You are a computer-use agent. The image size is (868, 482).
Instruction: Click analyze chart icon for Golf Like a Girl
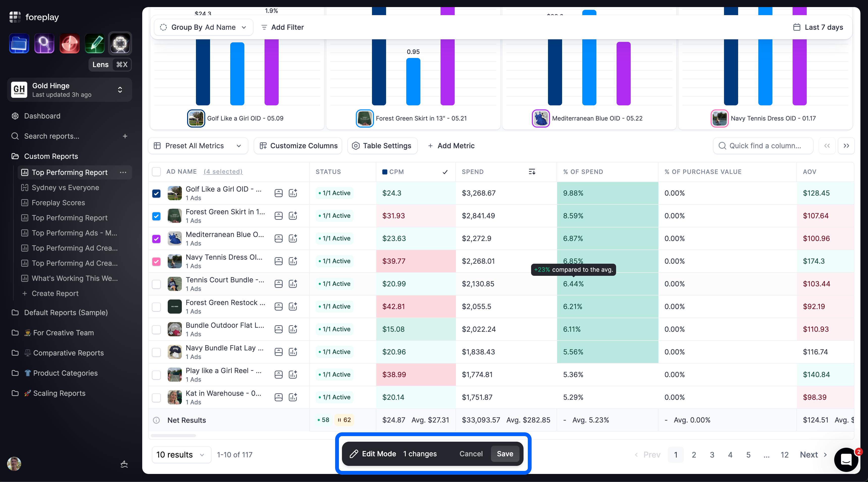coord(293,193)
